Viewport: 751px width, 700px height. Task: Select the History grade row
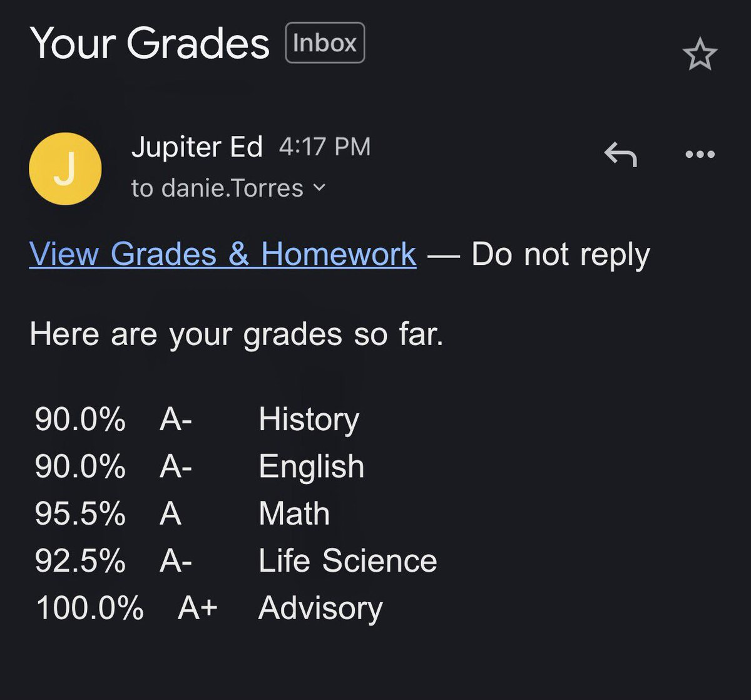click(x=197, y=419)
